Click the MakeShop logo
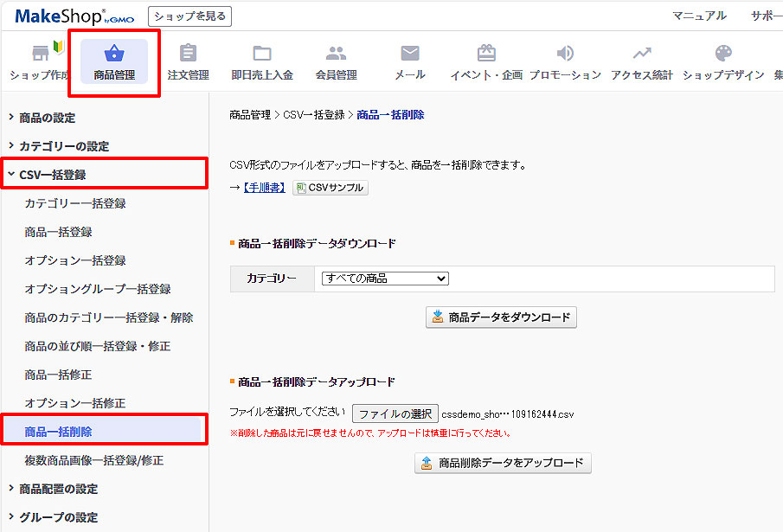783x532 pixels. click(x=75, y=16)
